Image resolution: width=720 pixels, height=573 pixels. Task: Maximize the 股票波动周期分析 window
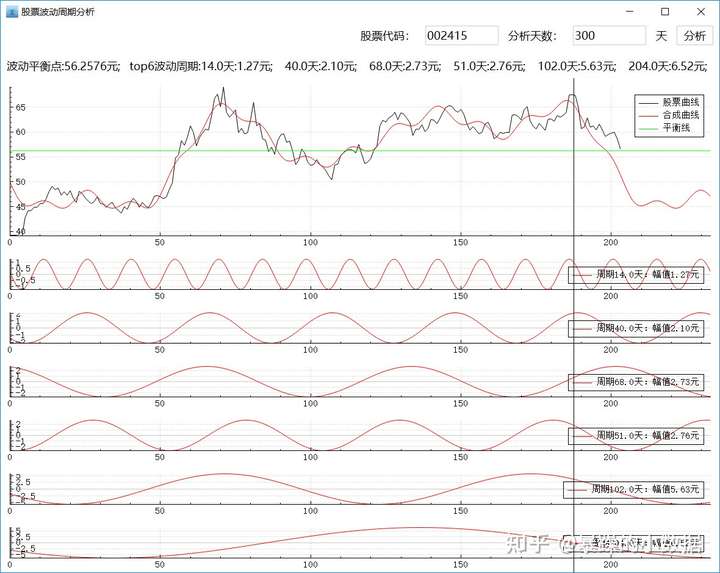[x=665, y=11]
